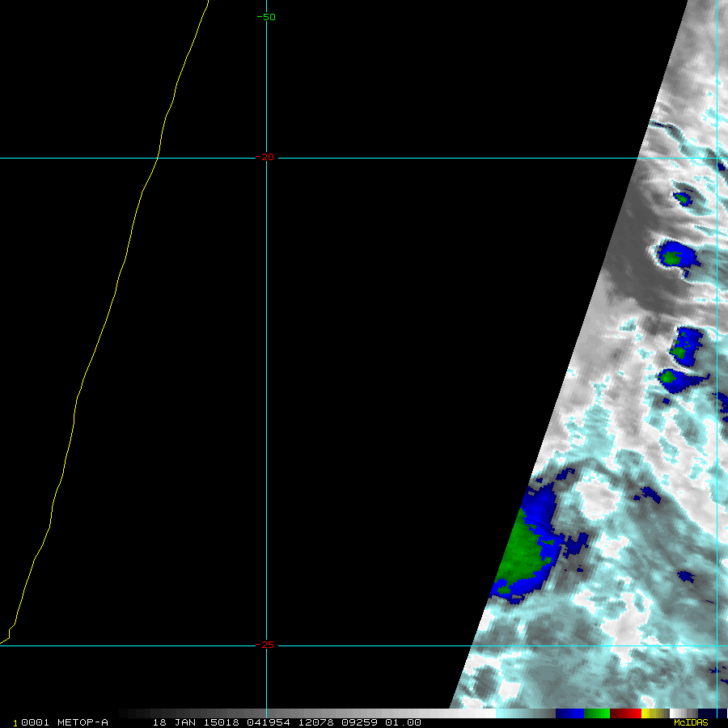728x728 pixels.
Task: Click the yellow coastline near the -20 latitude line
Action: coord(157,158)
